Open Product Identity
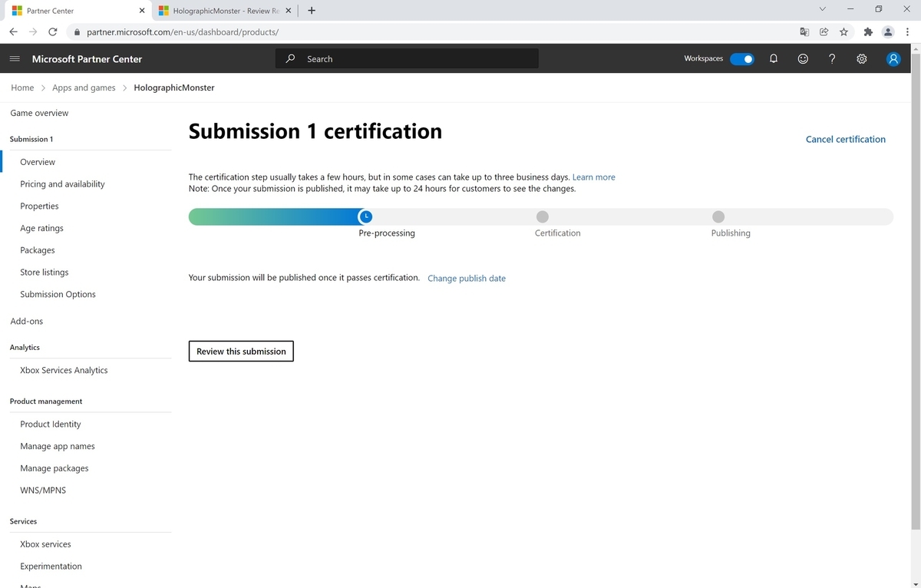The image size is (921, 588). pyautogui.click(x=51, y=424)
